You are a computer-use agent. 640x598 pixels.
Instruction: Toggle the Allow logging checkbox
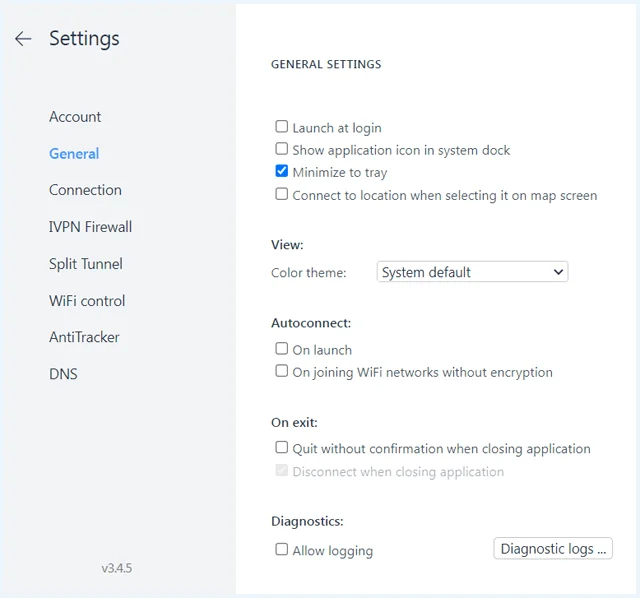coord(282,549)
